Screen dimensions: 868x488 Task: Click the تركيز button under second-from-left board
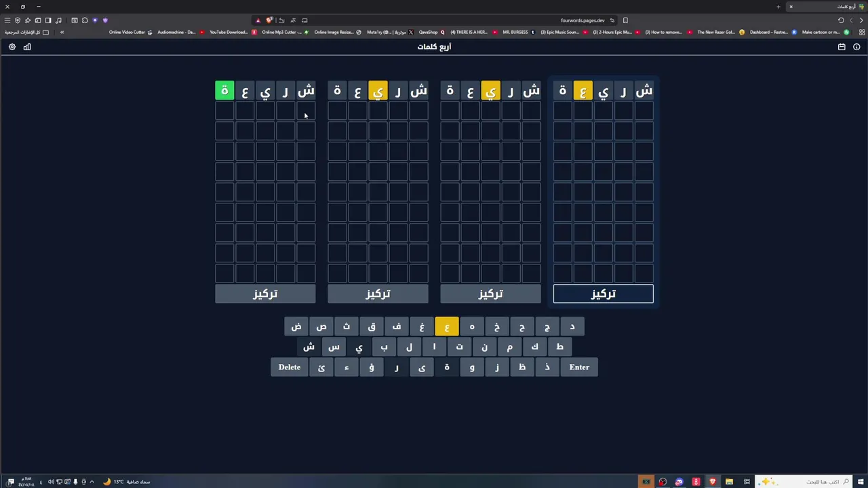tap(378, 293)
